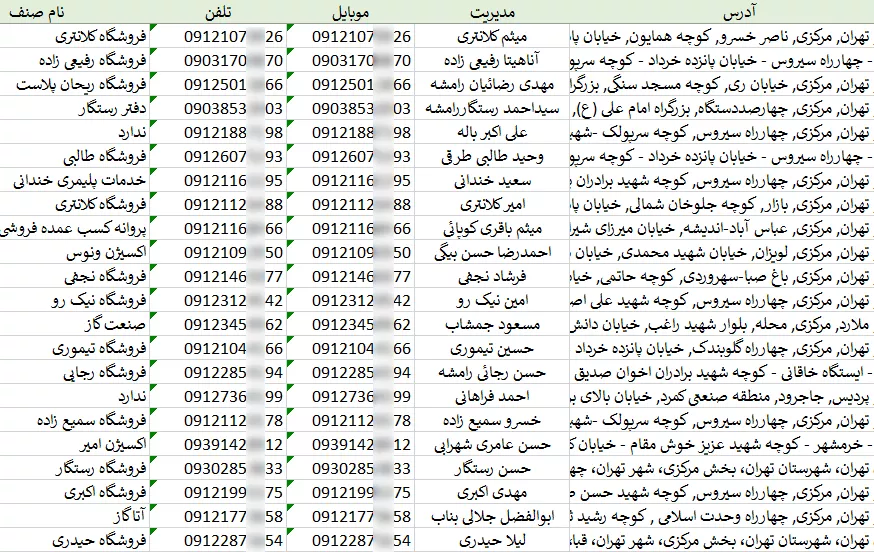This screenshot has width=874, height=552.
Task: Select the 'علی اکبر باله' cell
Action: [x=492, y=132]
